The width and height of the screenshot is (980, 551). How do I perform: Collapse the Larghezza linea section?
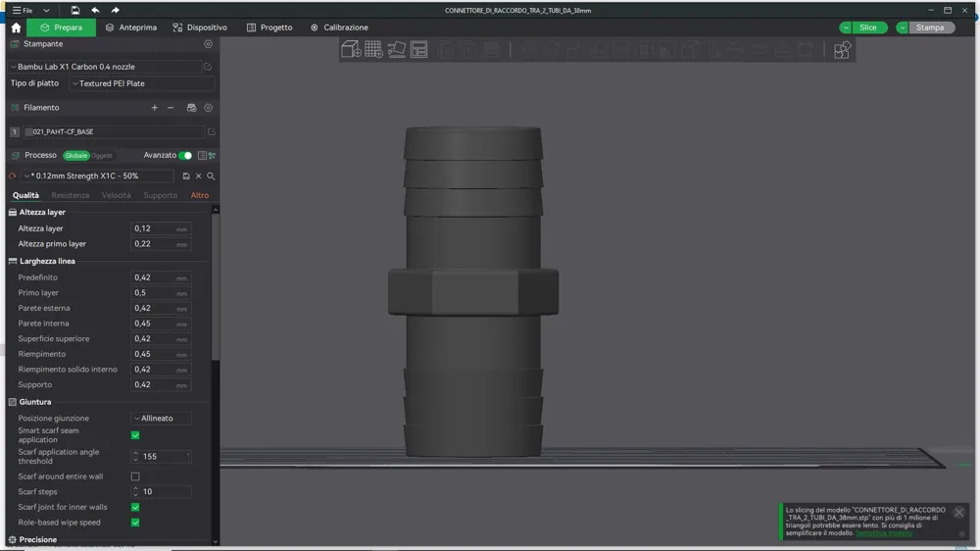(41, 261)
